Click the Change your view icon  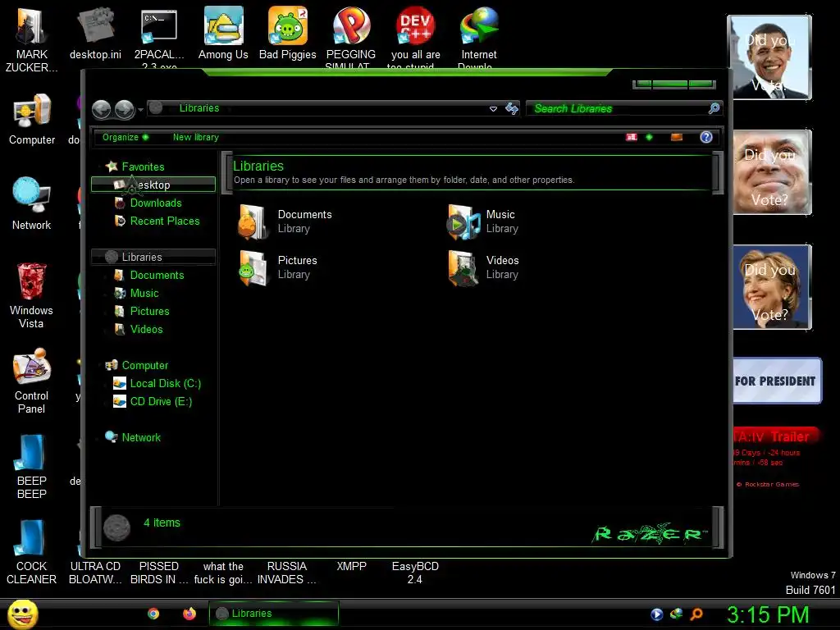point(632,137)
